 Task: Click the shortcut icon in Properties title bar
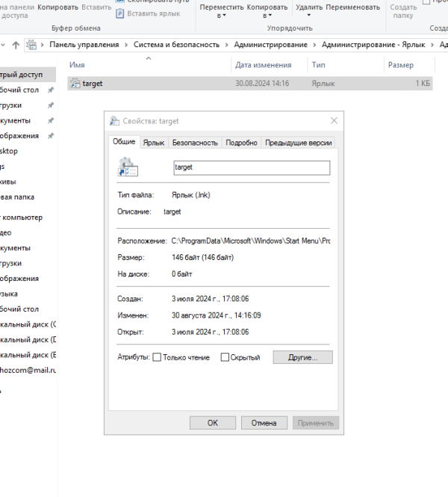tap(114, 121)
